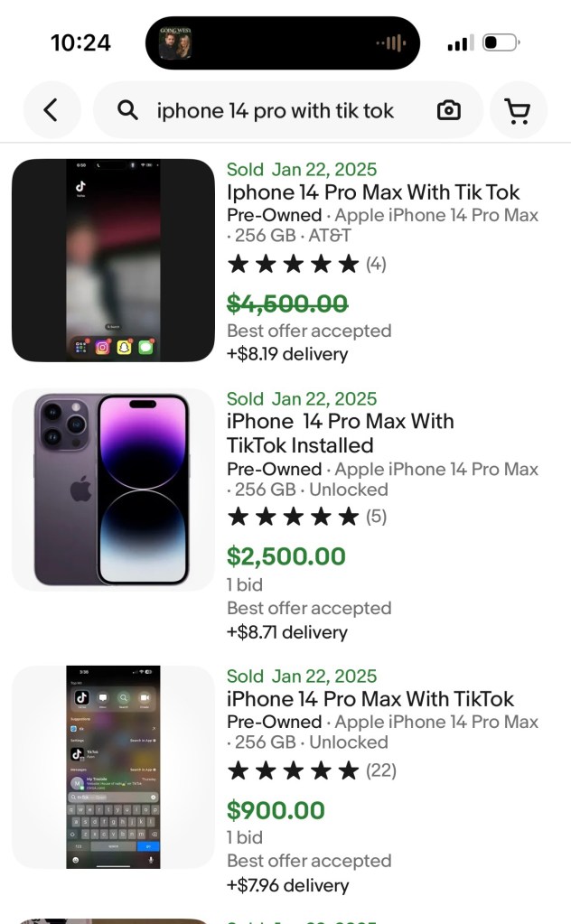Open the Going West Dynamic Island activity

click(175, 42)
